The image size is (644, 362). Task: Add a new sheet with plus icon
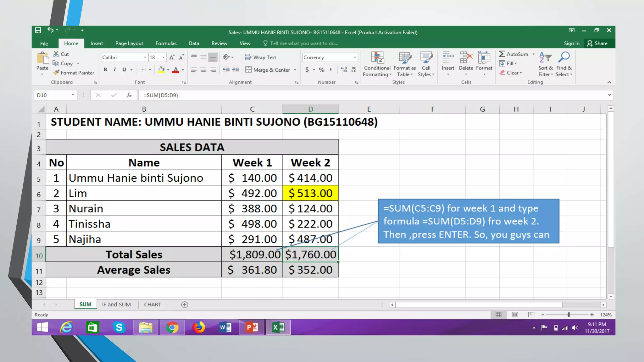(x=185, y=304)
